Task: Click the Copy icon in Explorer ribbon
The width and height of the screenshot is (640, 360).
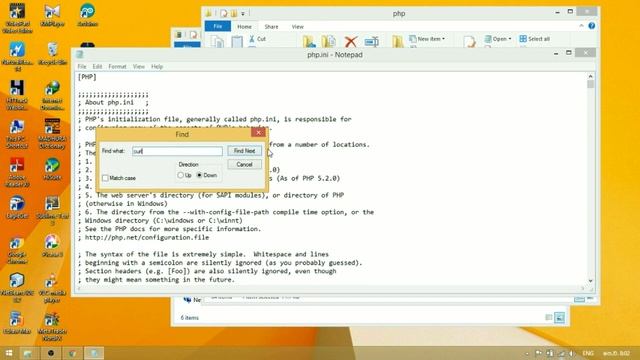Action: [217, 41]
